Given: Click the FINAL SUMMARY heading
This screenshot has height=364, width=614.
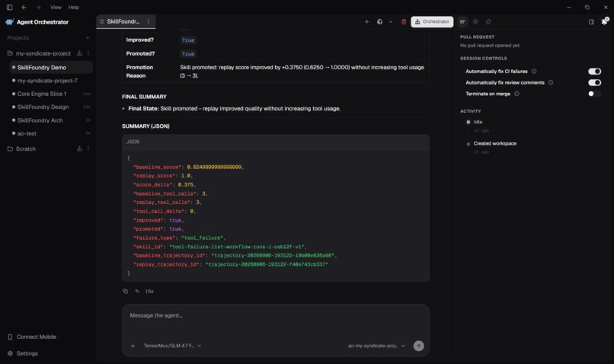Looking at the screenshot, I should click(144, 97).
